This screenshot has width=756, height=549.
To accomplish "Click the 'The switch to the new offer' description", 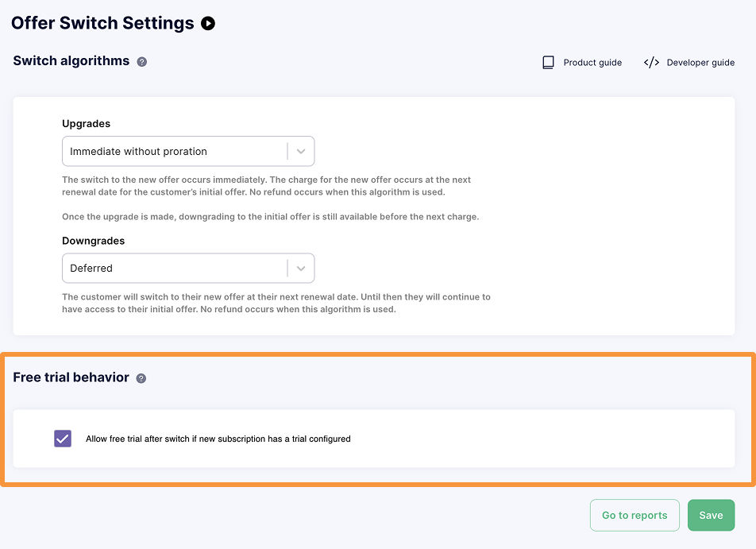I will click(x=267, y=186).
